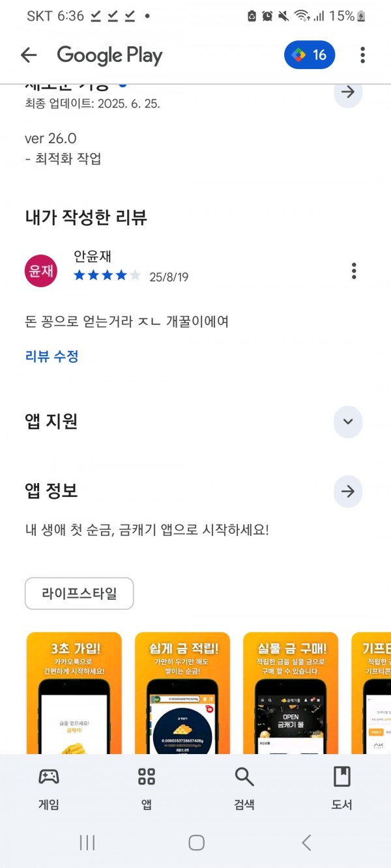
Task: Tap the recent apps navigation button
Action: tap(87, 843)
